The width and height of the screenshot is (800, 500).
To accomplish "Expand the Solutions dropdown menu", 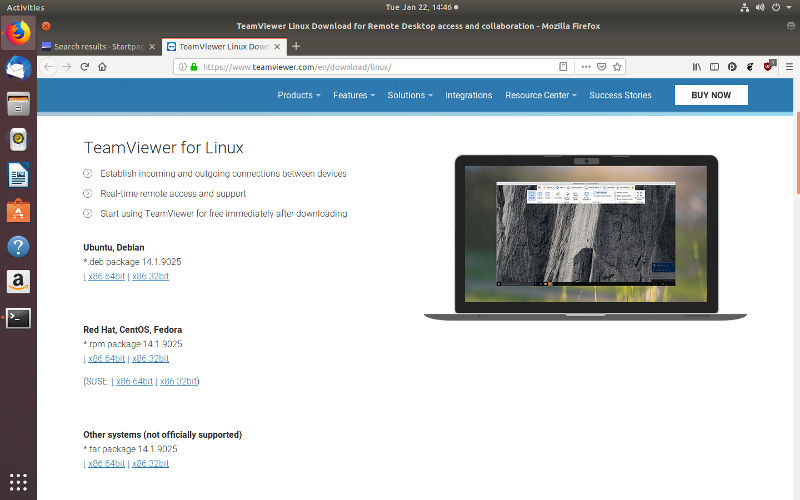I will click(x=410, y=95).
